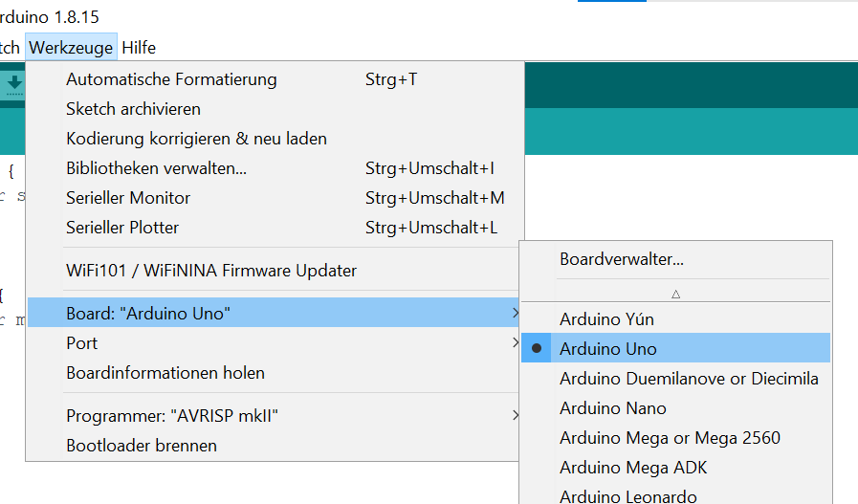Select Arduino Mega ADK board
Screen dimensions: 858x504
pos(676,467)
